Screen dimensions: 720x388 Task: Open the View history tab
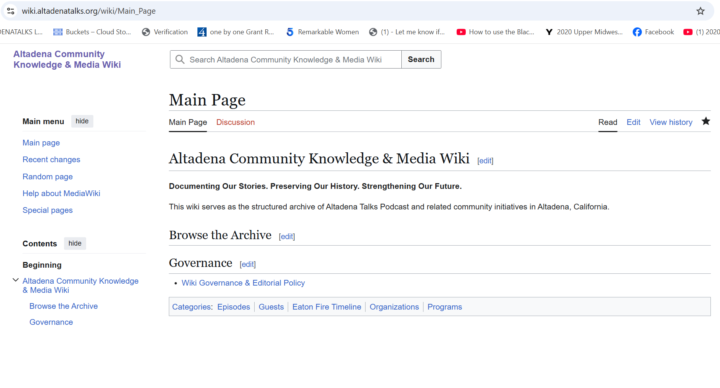pos(670,122)
